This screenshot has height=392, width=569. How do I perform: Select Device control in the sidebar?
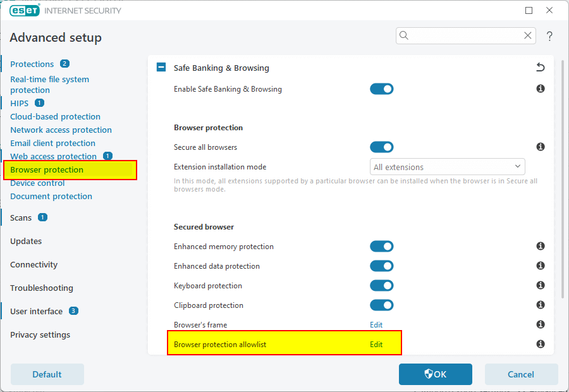pos(37,183)
